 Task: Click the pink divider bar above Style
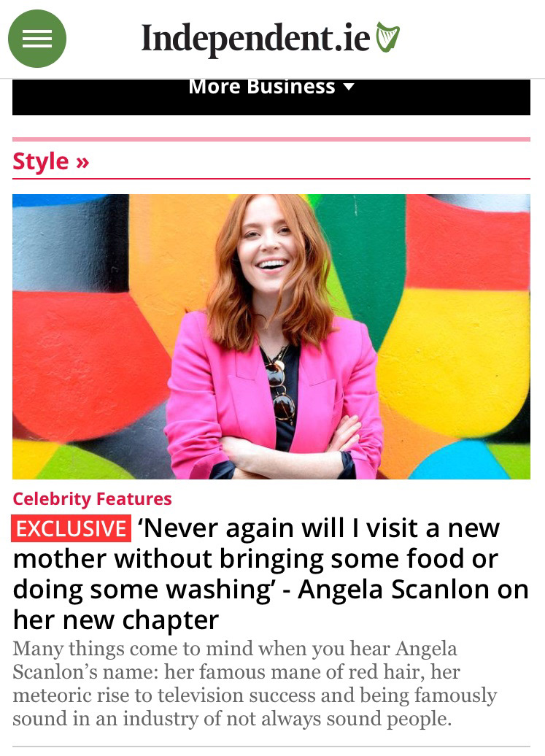(271, 139)
